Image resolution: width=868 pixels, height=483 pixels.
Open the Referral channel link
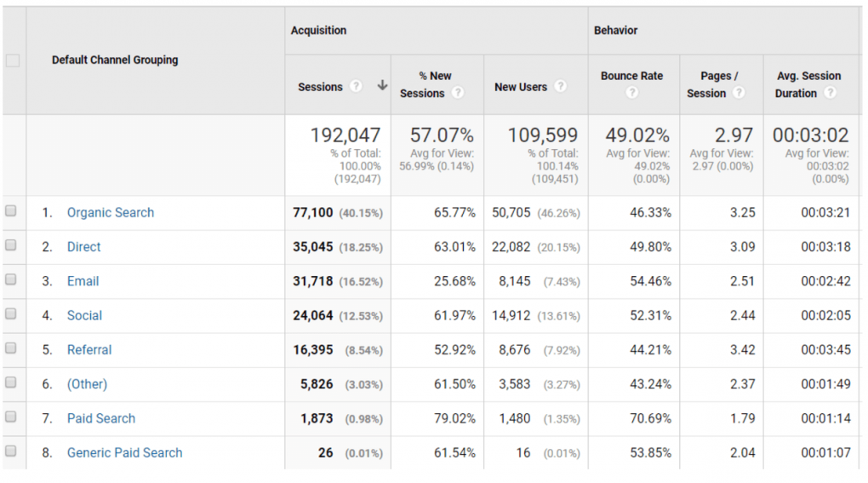click(x=89, y=350)
